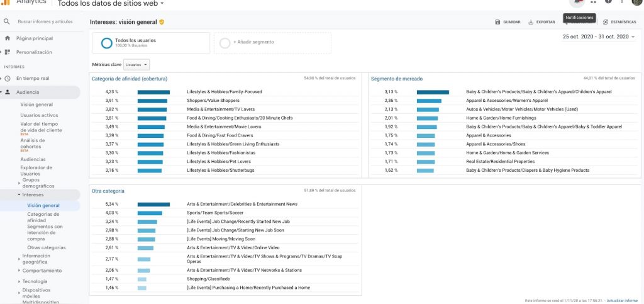Open Explorador de Usuarios report

pyautogui.click(x=36, y=171)
